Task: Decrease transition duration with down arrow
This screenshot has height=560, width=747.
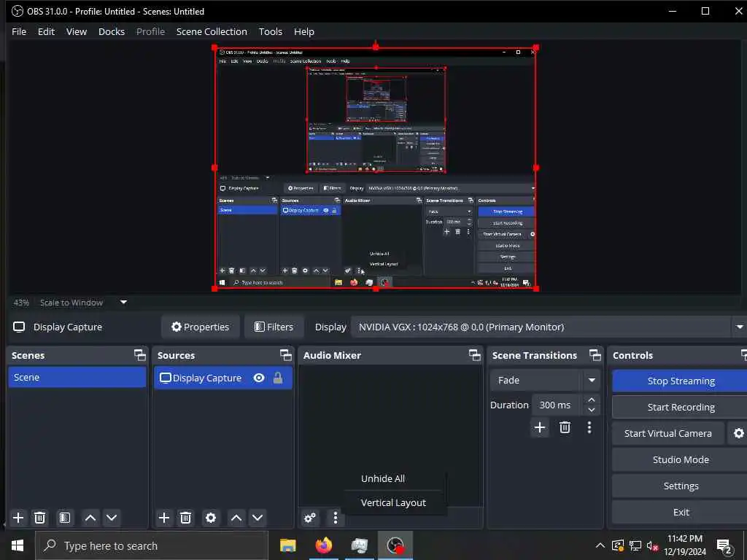Action: coord(591,410)
